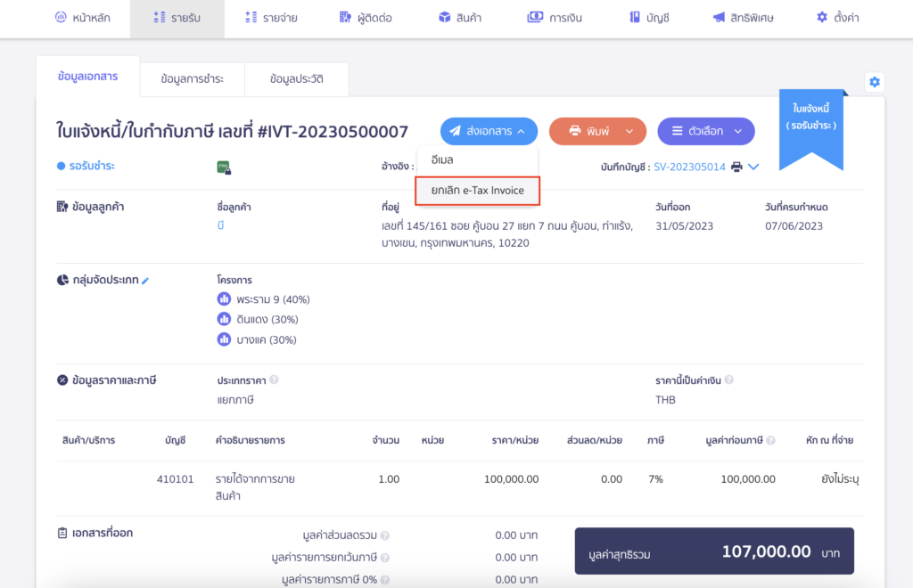
Task: Click the help icon beside ประเภทราคา
Action: tap(274, 380)
